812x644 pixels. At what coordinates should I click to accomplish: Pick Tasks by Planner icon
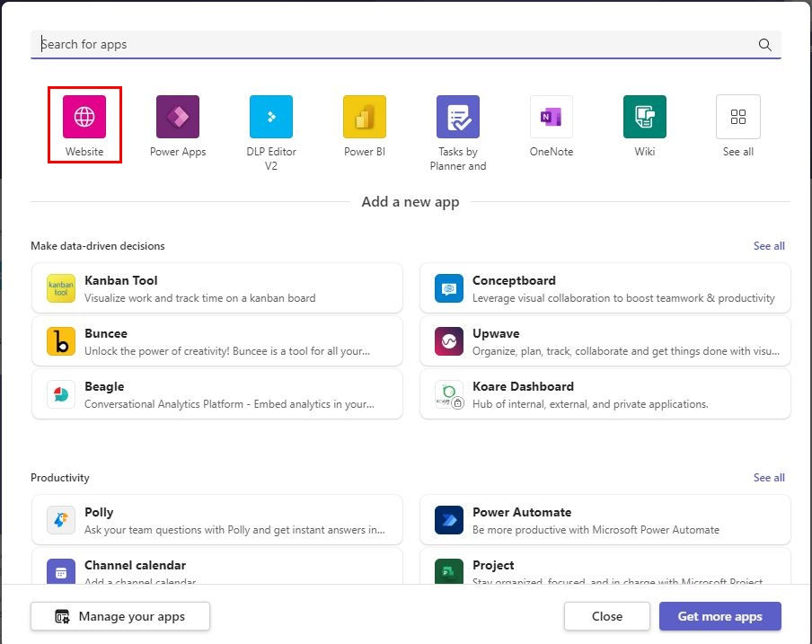(458, 117)
